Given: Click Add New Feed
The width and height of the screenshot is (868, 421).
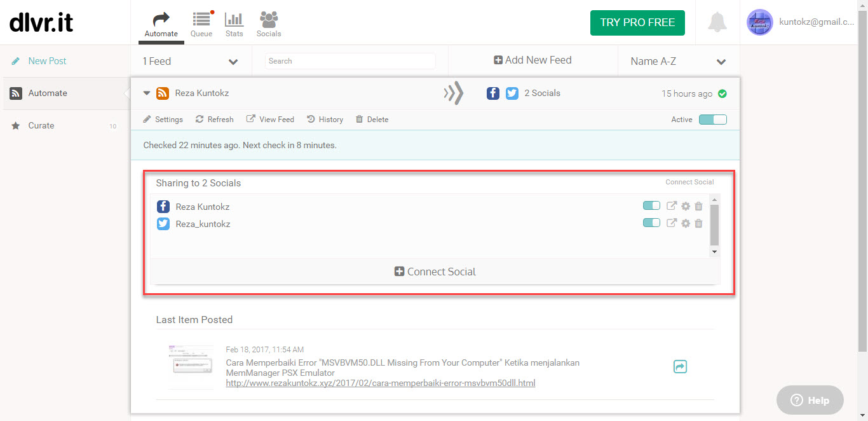Looking at the screenshot, I should [x=532, y=60].
